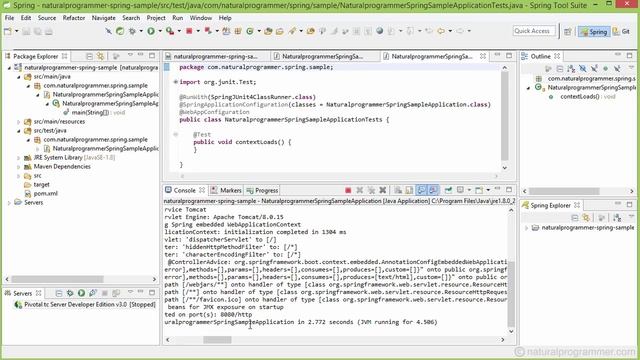Click the @Test annotation in editor
This screenshot has width=640, height=360.
coord(202,135)
